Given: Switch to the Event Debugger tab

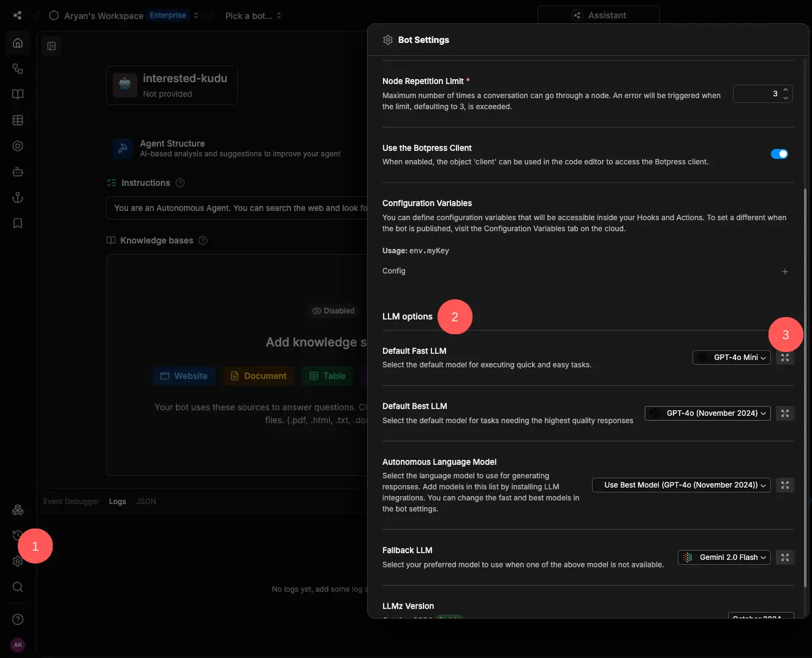Looking at the screenshot, I should click(71, 502).
